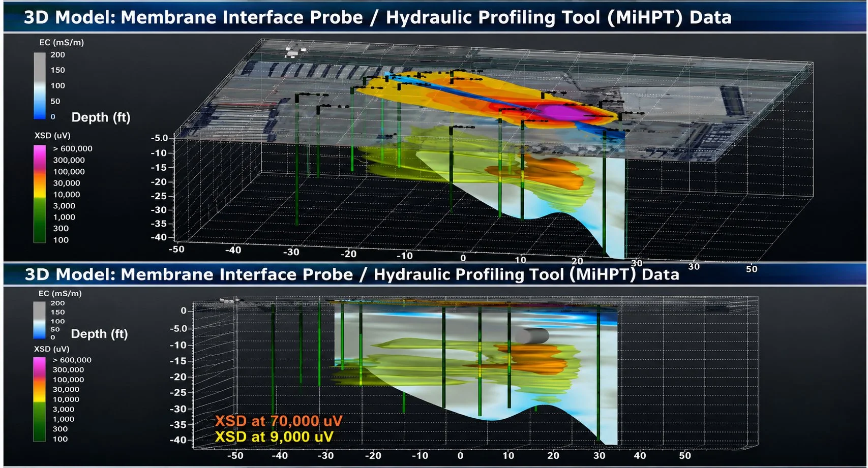Viewport: 868px width, 468px height.
Task: Select '3,000' value in lower XSD legend
Action: pyautogui.click(x=64, y=410)
